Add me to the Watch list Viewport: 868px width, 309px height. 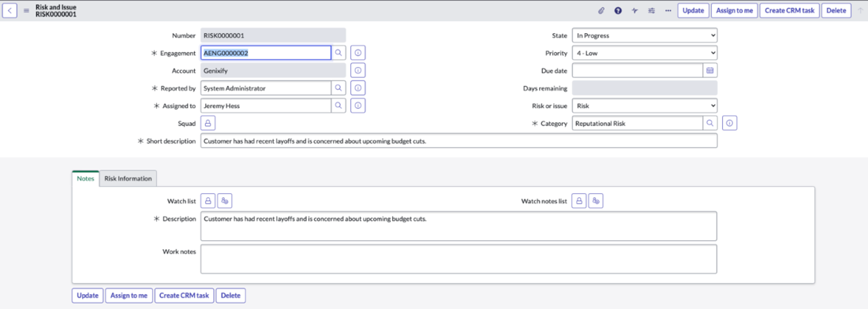[x=225, y=201]
